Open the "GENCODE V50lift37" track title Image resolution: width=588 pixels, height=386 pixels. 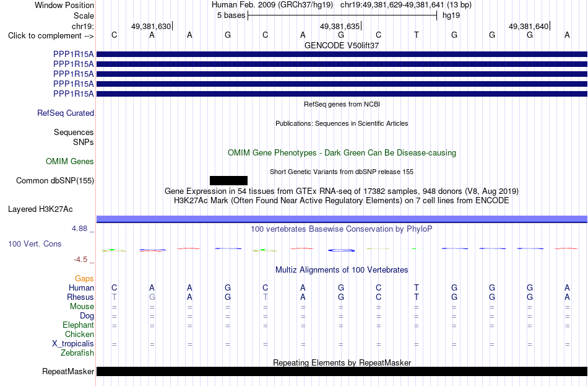[x=342, y=45]
